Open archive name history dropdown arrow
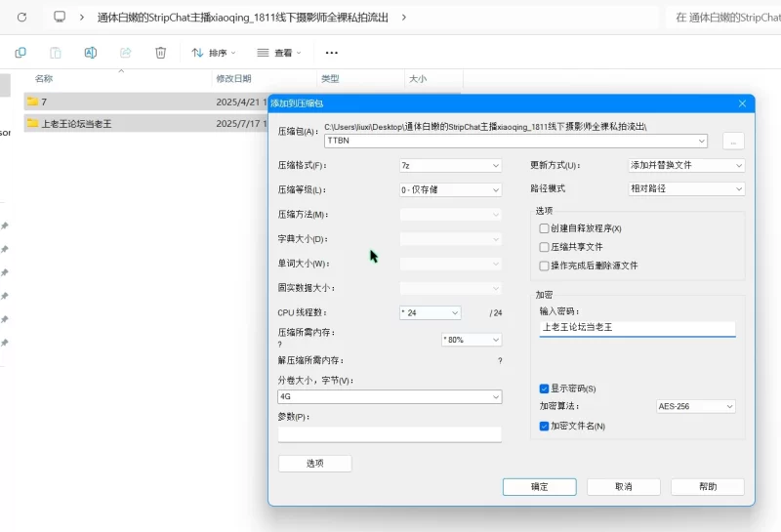This screenshot has width=781, height=532. [x=702, y=141]
